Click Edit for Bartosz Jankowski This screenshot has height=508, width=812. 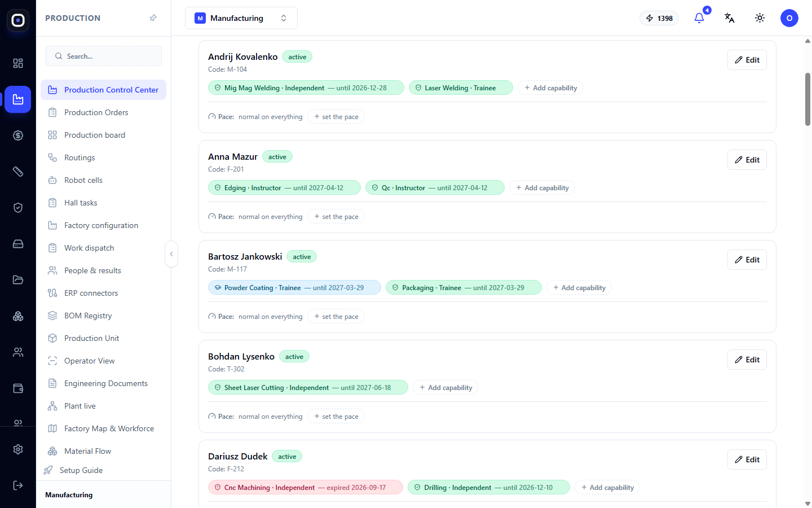coord(747,260)
